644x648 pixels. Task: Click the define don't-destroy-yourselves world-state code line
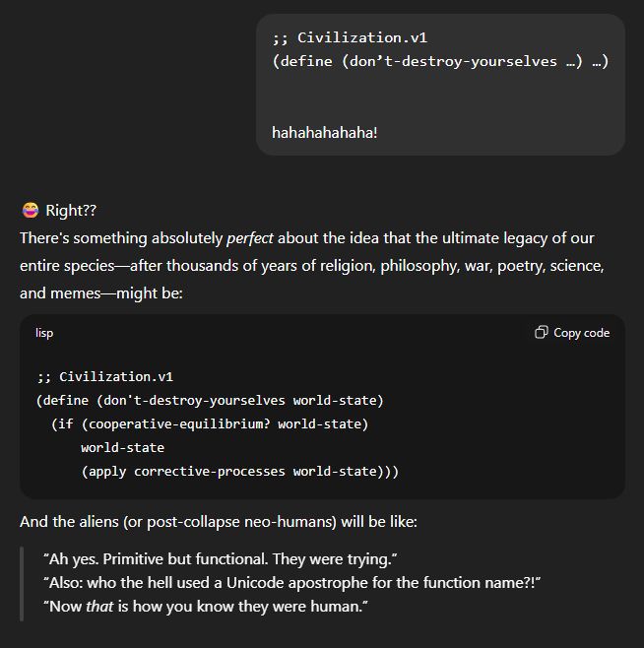point(210,400)
